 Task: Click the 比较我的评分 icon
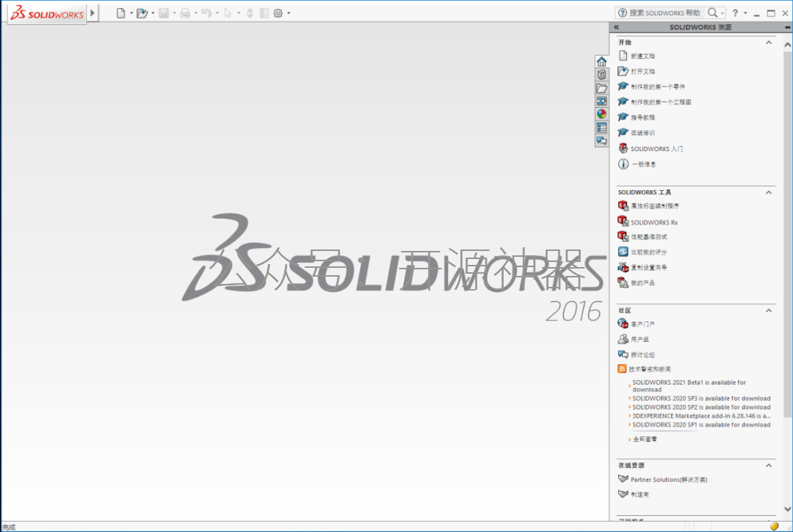pos(623,252)
